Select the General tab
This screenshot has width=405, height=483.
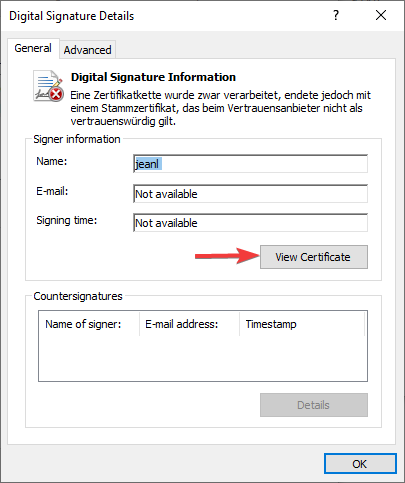[33, 48]
